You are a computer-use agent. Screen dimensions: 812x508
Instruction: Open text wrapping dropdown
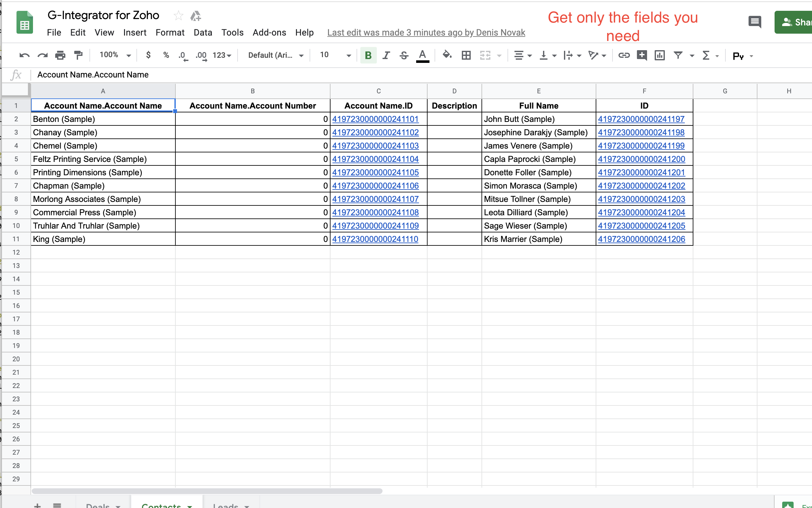(572, 56)
